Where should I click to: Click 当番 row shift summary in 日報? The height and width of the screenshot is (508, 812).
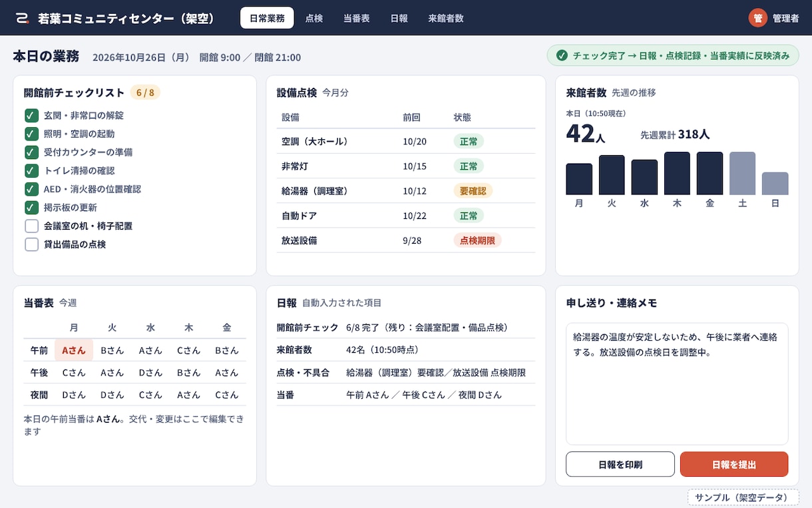pos(424,395)
